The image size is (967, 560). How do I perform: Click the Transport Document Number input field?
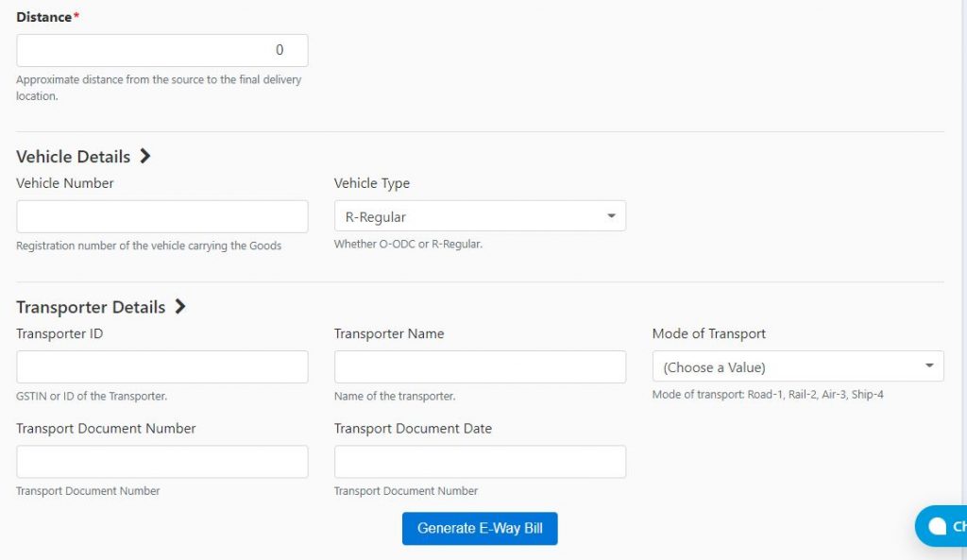point(161,461)
